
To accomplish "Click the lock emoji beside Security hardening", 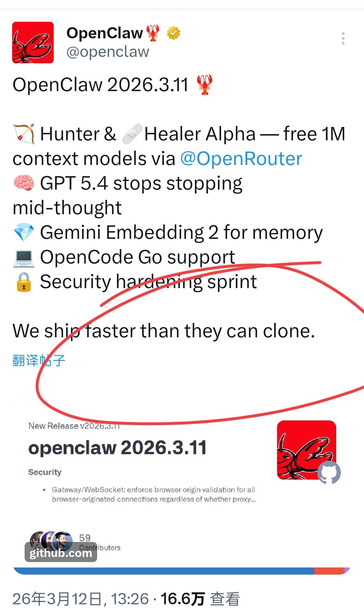I will coord(24,282).
